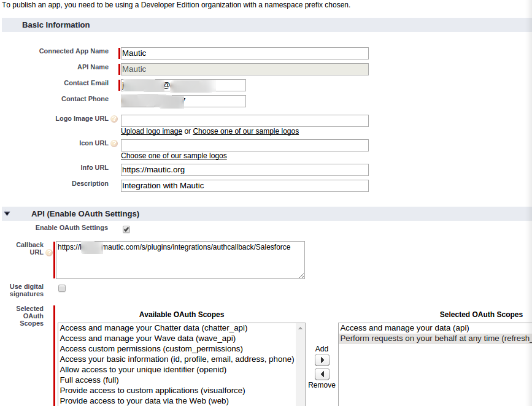Select the openid unique identifier scope

(x=143, y=370)
